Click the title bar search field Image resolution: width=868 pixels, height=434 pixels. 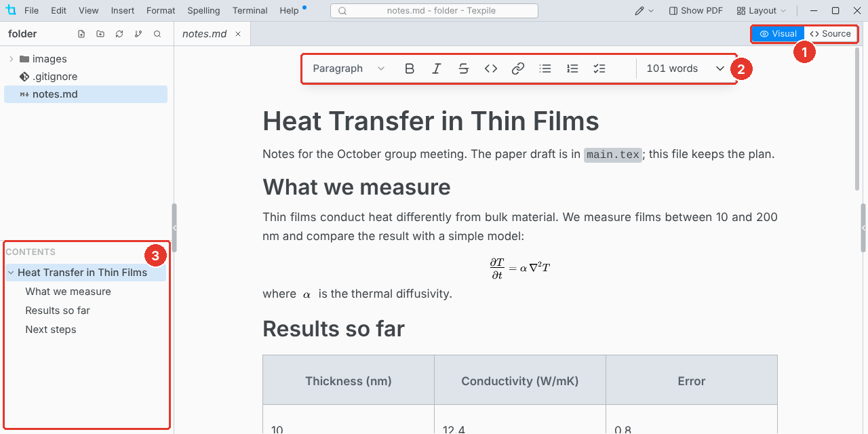434,11
